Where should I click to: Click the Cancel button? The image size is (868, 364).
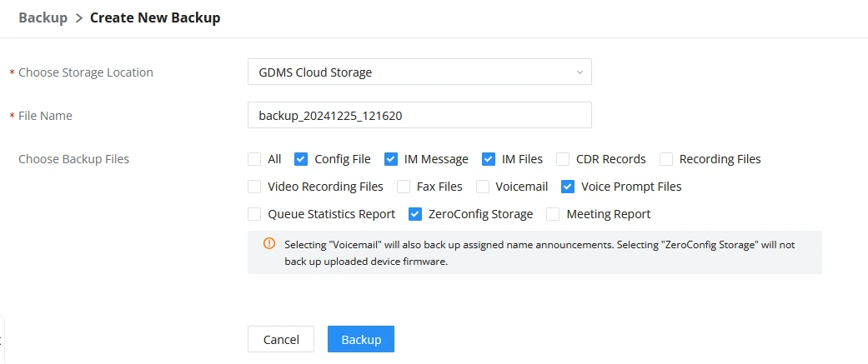click(281, 339)
